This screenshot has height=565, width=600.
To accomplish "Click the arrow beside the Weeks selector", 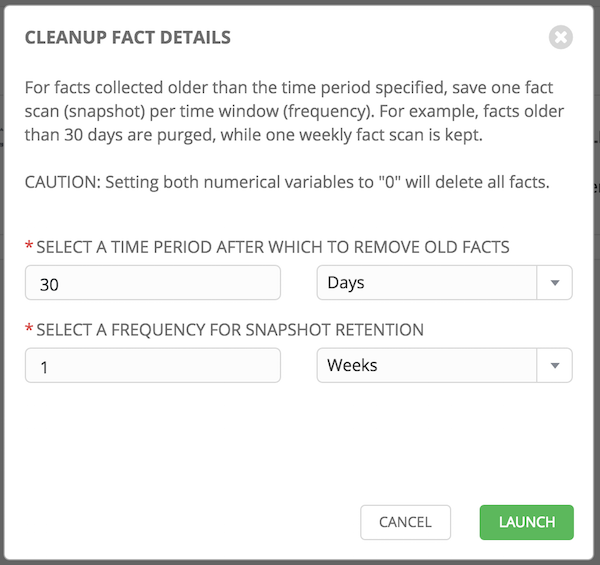I will point(554,365).
